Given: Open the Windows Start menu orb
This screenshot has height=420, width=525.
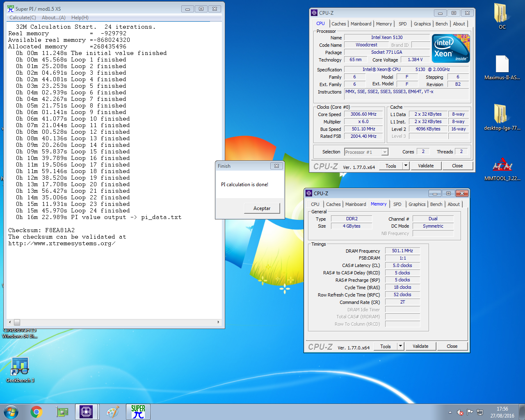Looking at the screenshot, I should tap(11, 412).
